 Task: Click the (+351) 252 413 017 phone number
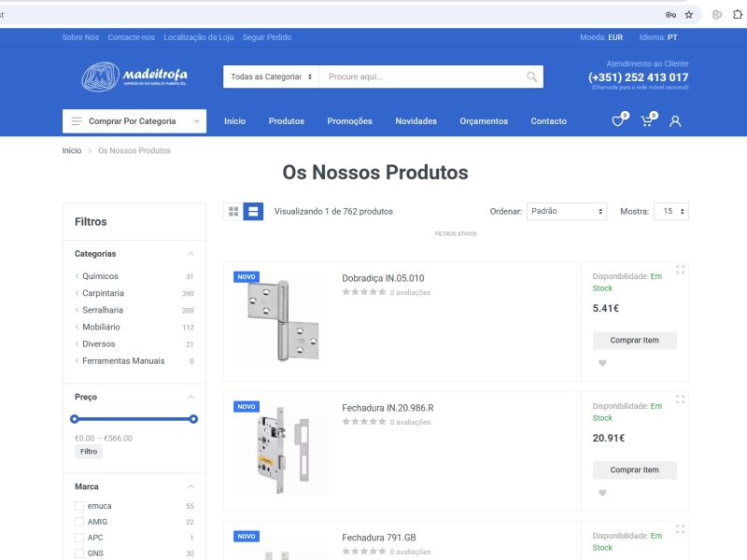638,77
